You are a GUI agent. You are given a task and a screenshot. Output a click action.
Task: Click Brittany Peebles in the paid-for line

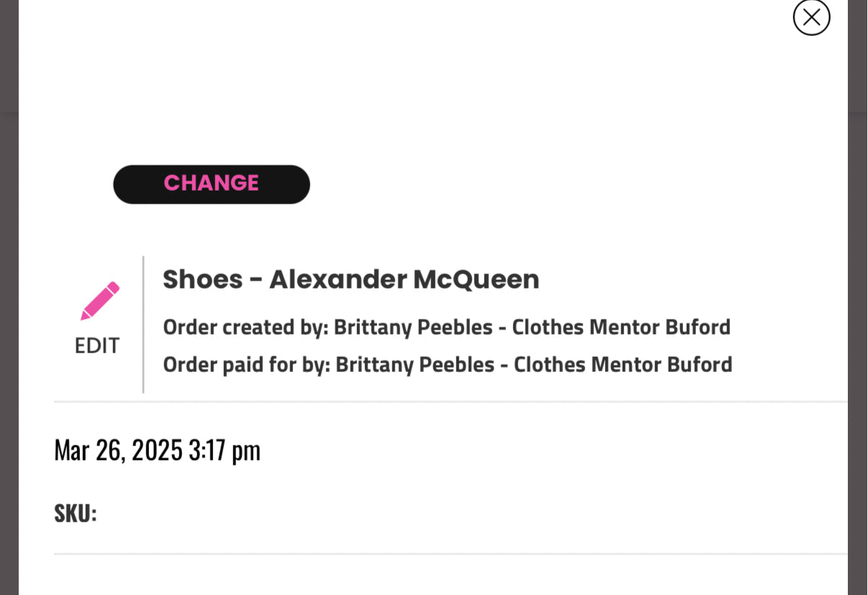(x=415, y=365)
